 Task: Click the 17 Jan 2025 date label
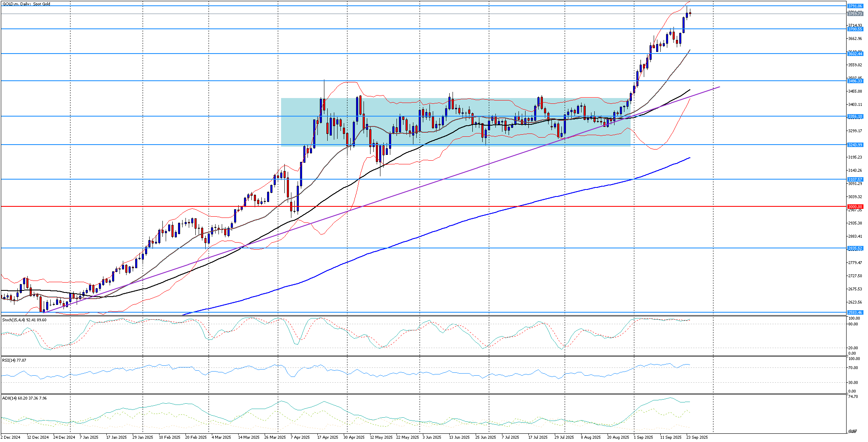click(117, 437)
